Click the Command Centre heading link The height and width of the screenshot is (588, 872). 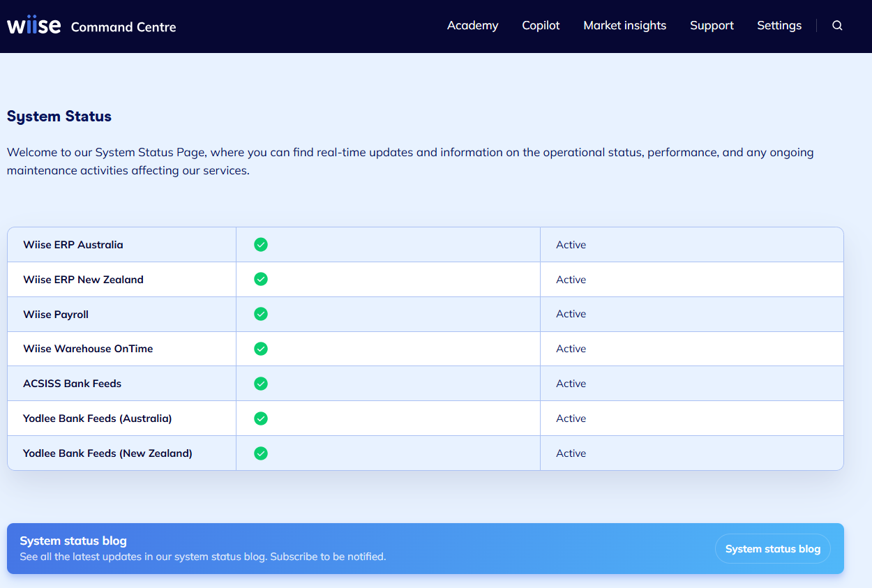click(x=123, y=27)
